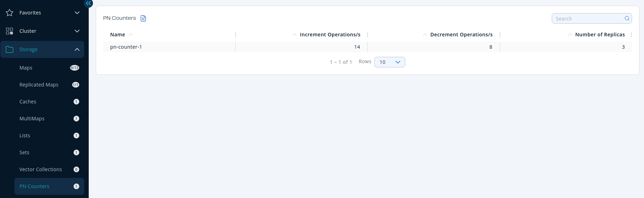Click the Favorites star icon
Image resolution: width=644 pixels, height=198 pixels.
pos(10,13)
